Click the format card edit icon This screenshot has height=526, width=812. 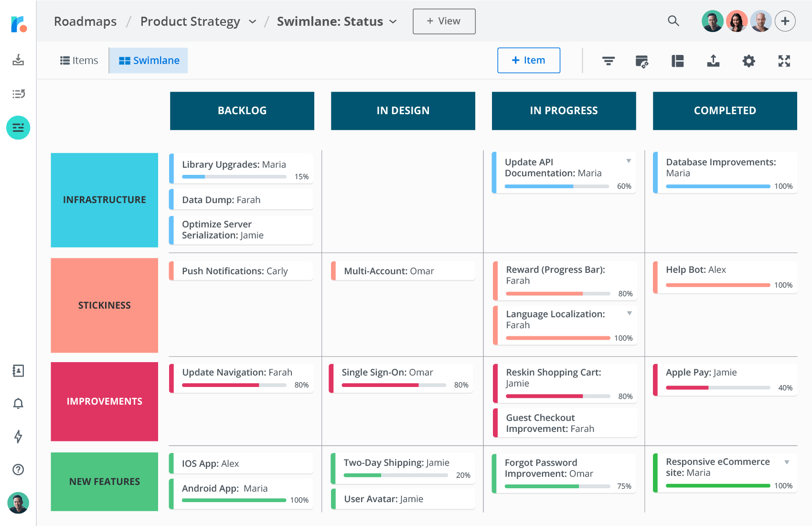642,61
